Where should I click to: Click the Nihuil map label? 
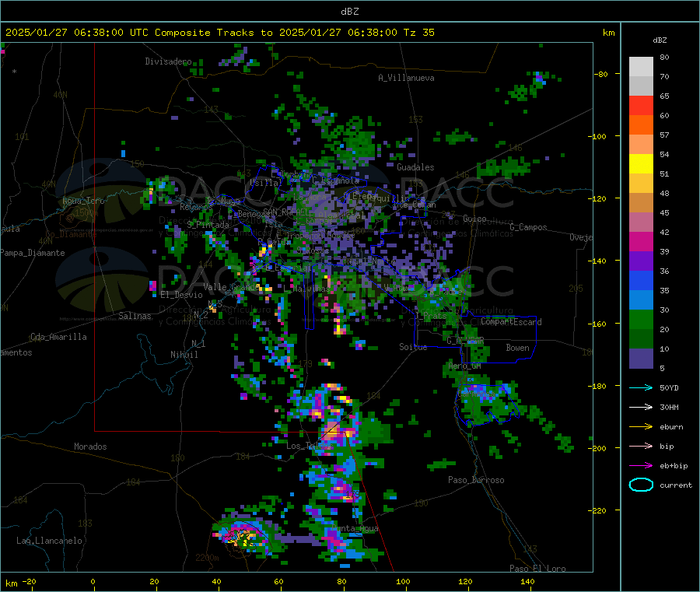[184, 355]
